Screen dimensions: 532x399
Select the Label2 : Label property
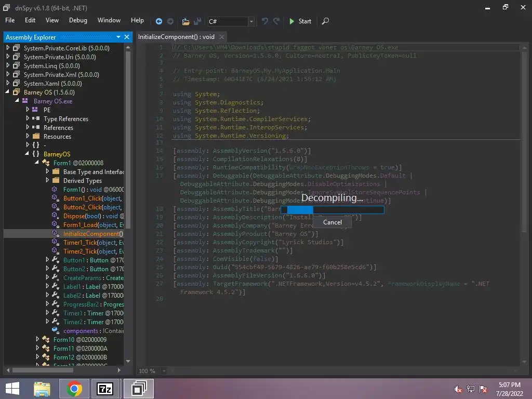coord(94,295)
